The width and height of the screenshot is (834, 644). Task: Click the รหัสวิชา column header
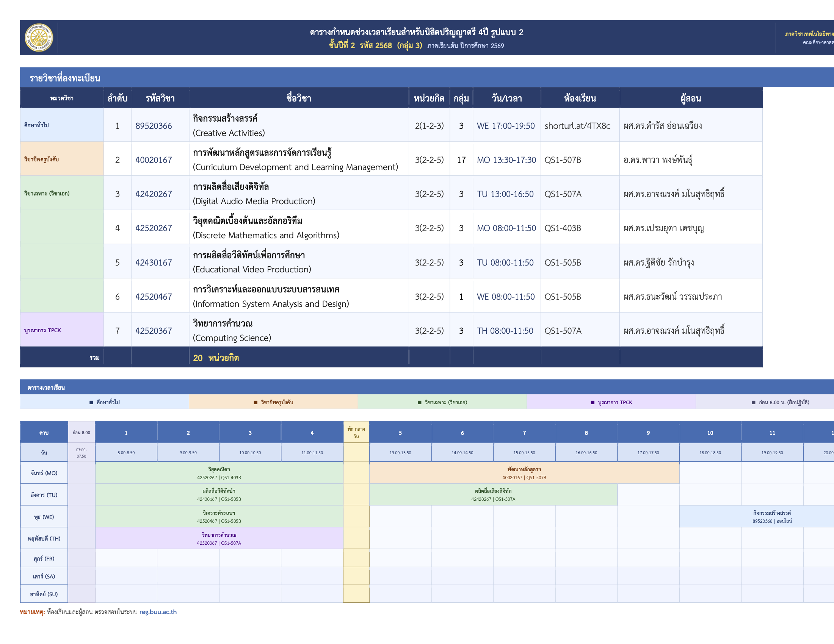160,98
